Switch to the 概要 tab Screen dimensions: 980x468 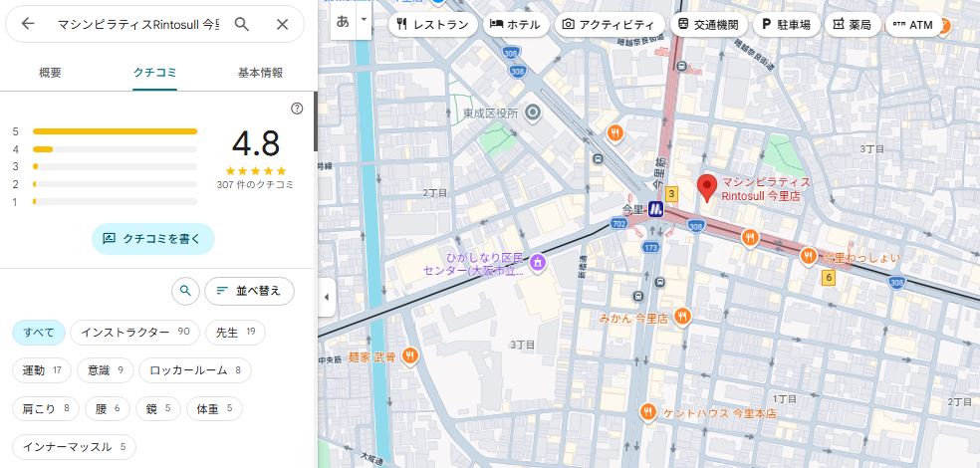click(50, 73)
